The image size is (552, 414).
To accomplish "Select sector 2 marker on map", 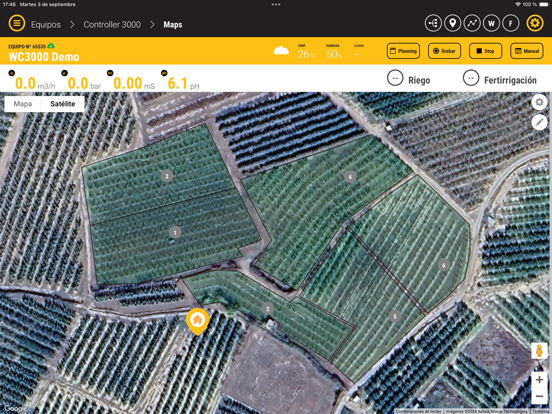I will click(268, 309).
